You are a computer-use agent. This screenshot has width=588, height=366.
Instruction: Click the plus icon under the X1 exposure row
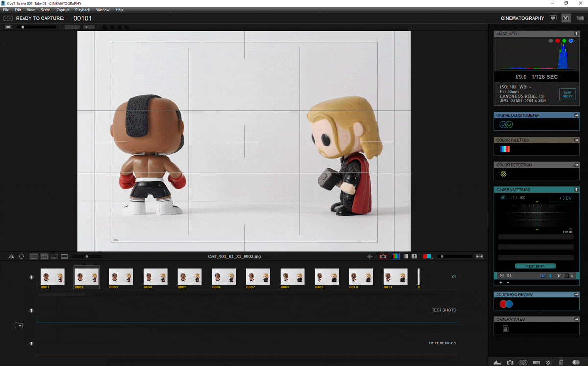point(501,282)
